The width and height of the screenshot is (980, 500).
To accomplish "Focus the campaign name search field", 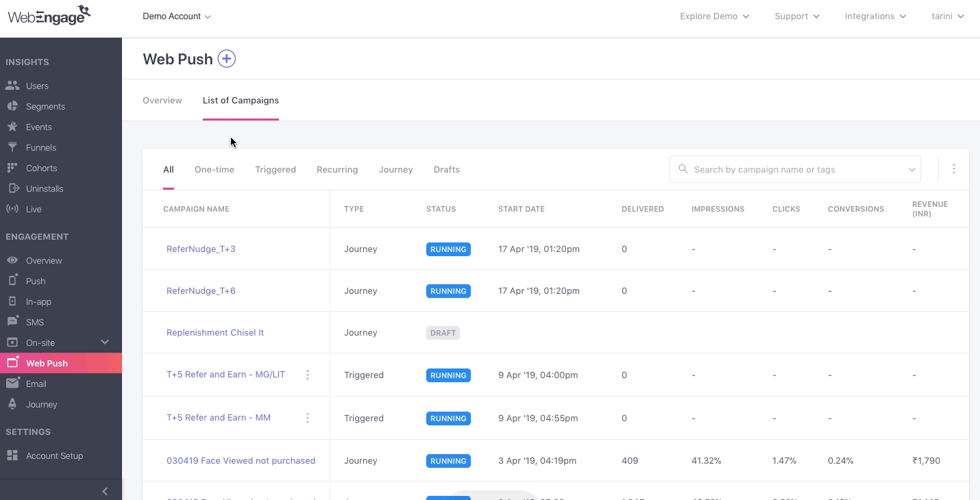I will click(795, 169).
